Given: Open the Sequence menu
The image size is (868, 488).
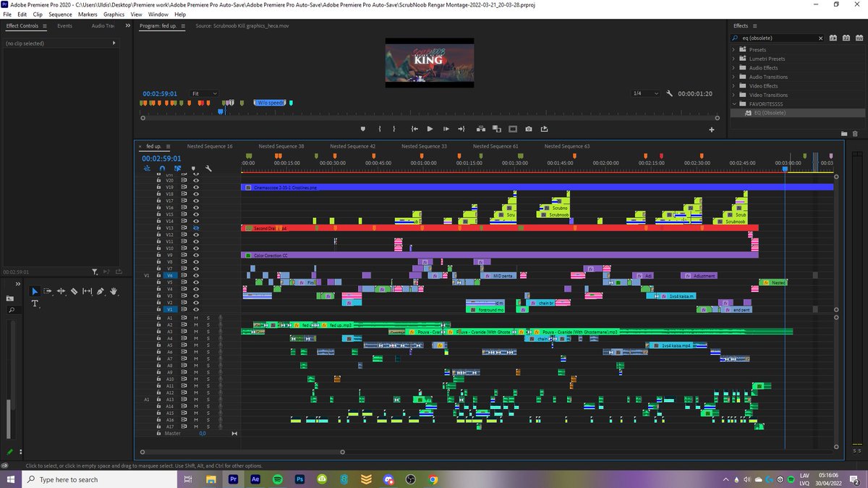Looking at the screenshot, I should (60, 14).
